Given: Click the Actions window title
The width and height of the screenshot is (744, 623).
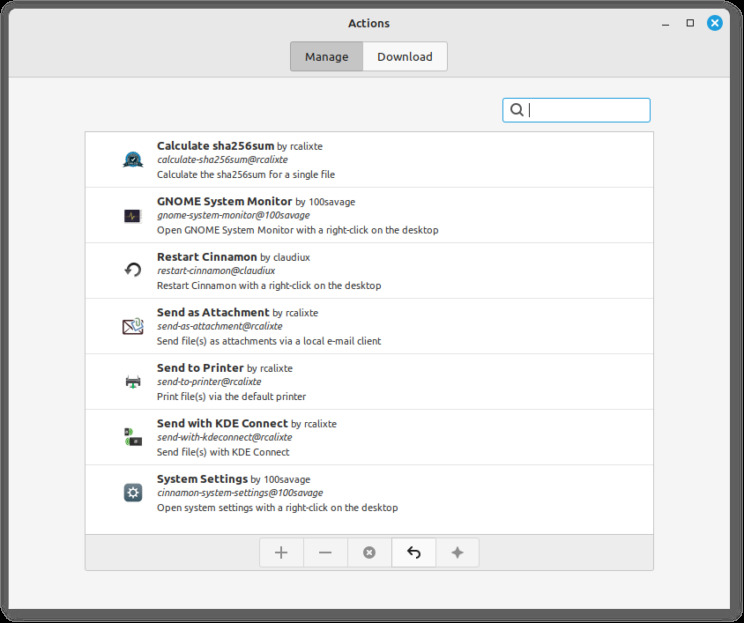Looking at the screenshot, I should click(x=369, y=23).
